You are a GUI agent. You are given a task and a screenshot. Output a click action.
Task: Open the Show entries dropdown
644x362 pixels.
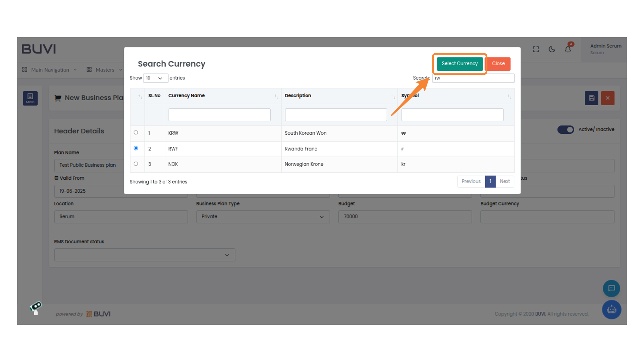155,78
